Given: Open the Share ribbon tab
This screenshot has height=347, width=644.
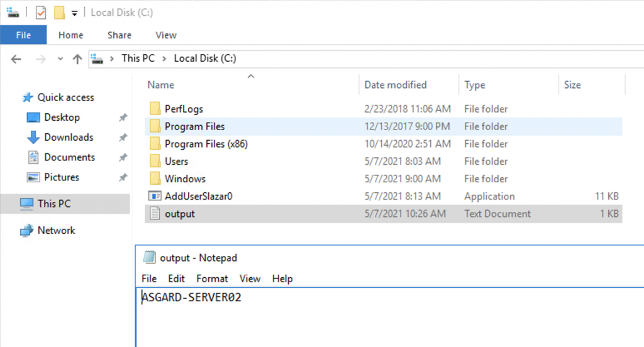Looking at the screenshot, I should coord(119,35).
